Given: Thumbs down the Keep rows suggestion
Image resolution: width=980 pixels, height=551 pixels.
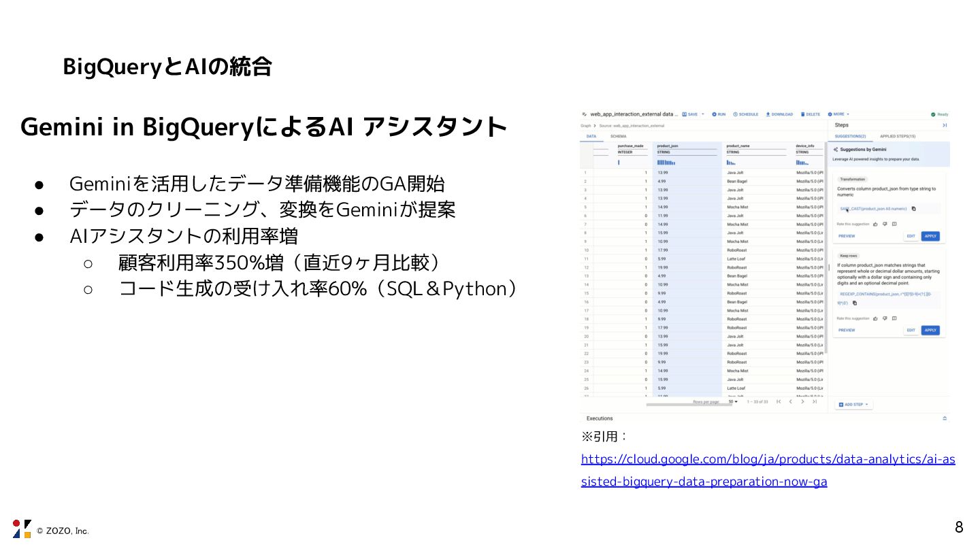Looking at the screenshot, I should point(885,318).
